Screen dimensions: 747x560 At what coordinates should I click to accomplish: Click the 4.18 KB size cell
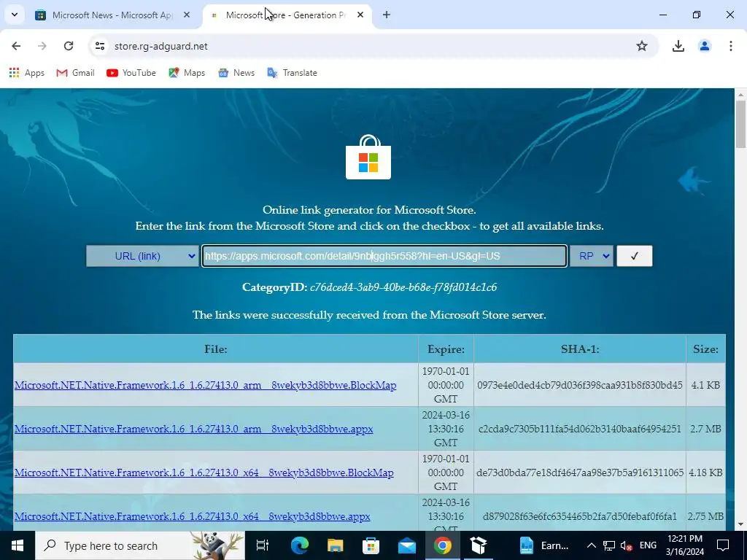705,472
